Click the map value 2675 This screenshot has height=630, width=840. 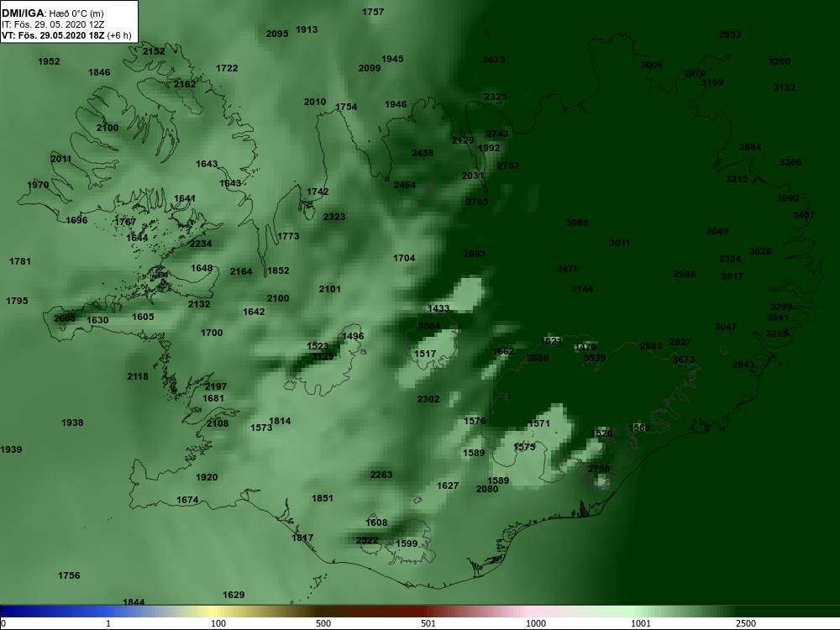pos(493,60)
